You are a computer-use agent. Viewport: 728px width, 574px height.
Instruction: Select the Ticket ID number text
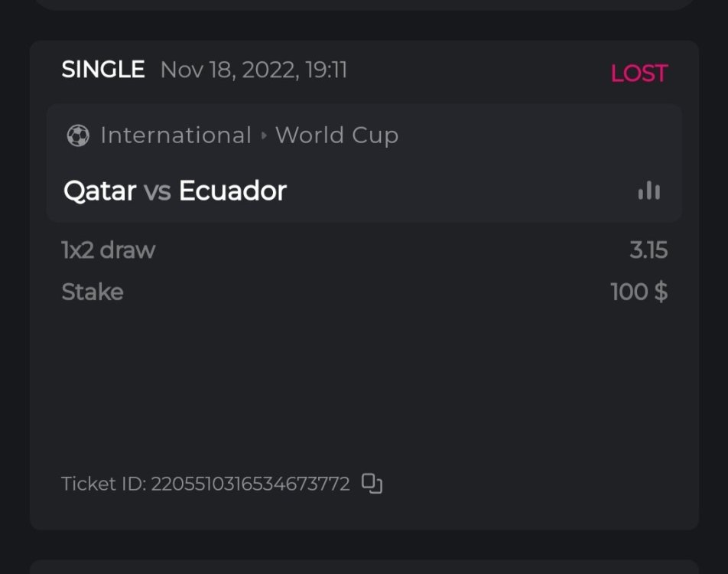250,484
